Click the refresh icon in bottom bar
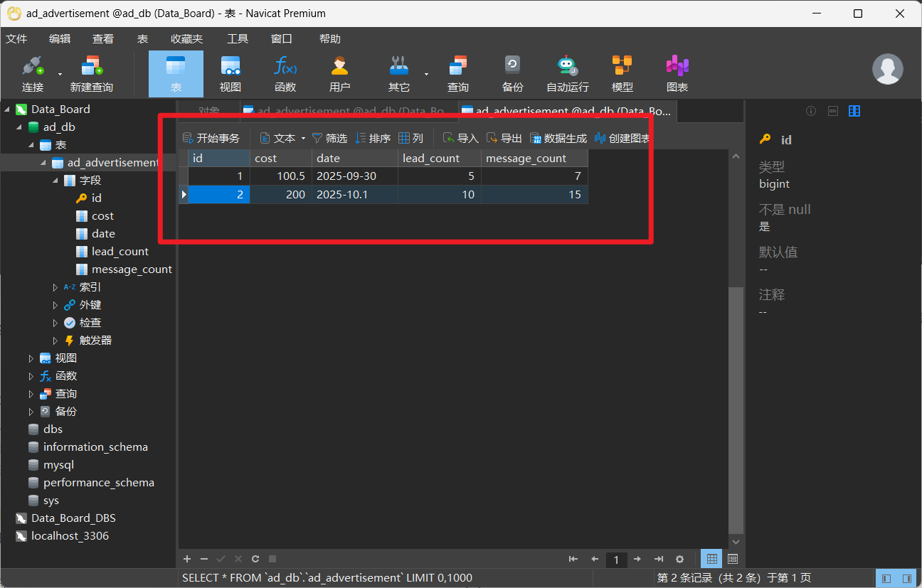 click(255, 559)
